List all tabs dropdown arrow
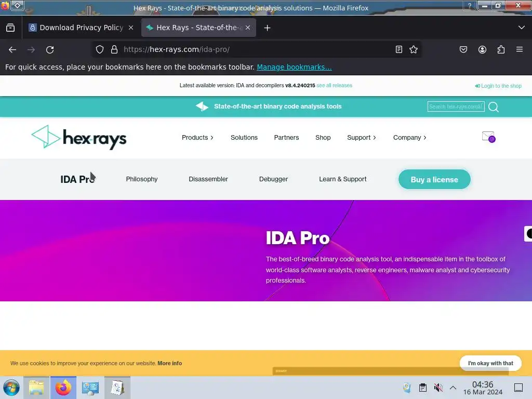 pos(522,28)
